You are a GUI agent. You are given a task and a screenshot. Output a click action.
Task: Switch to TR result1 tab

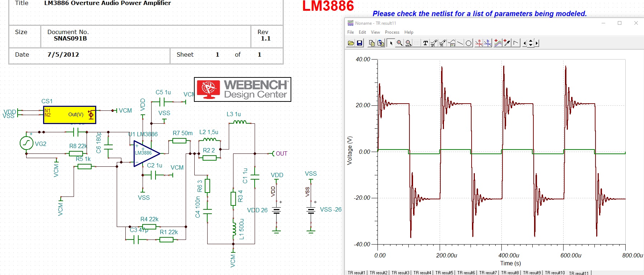click(x=356, y=273)
